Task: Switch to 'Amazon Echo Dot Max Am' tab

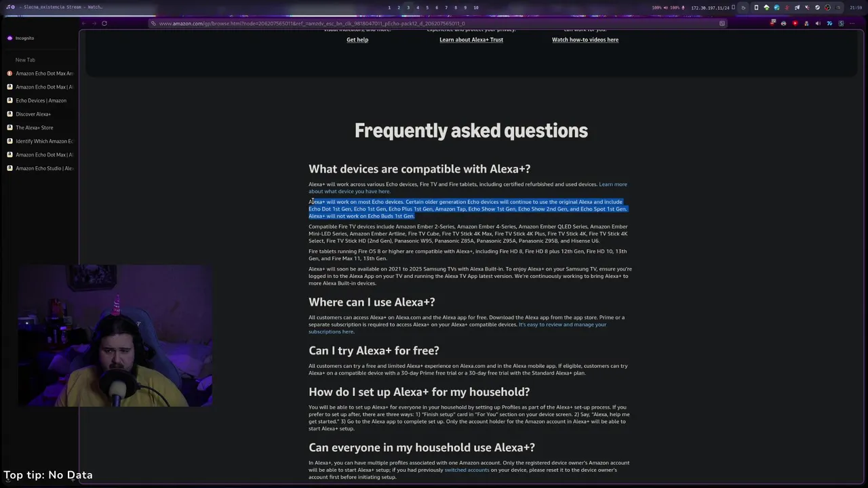Action: [x=39, y=73]
